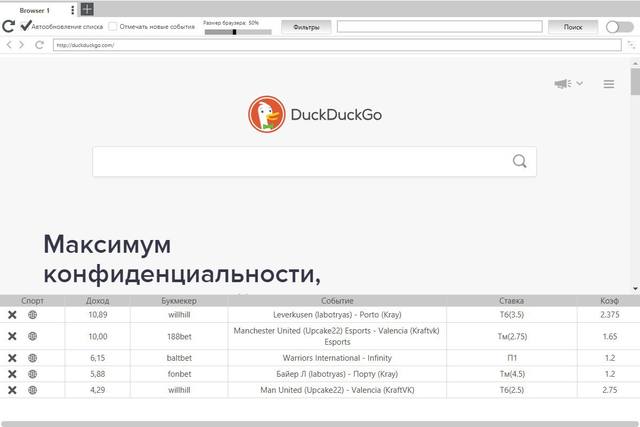
Task: Select the 10,89 income cell
Action: 98,315
